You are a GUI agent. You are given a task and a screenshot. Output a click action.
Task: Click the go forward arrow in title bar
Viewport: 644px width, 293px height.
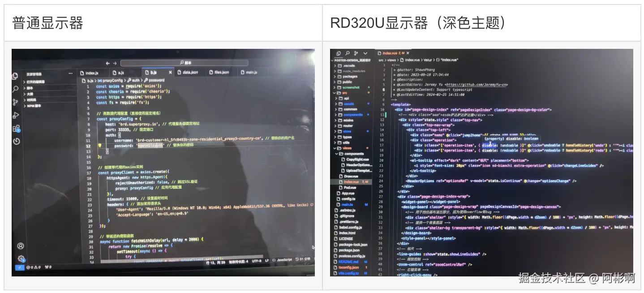(115, 63)
